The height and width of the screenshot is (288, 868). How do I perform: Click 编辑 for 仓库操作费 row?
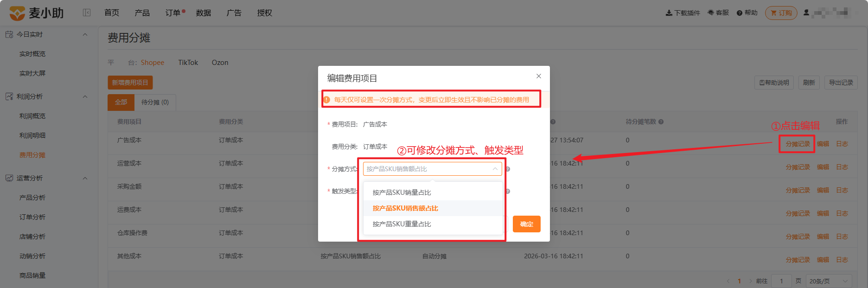point(823,237)
